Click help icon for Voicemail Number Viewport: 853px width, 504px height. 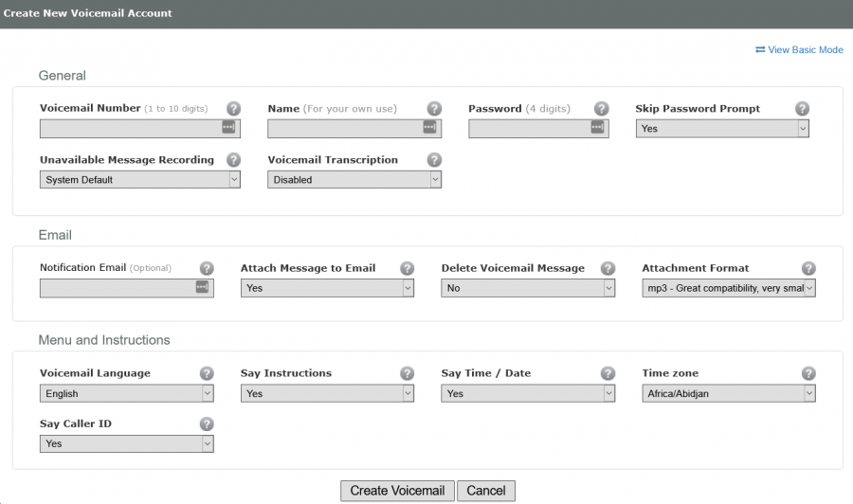click(x=233, y=108)
